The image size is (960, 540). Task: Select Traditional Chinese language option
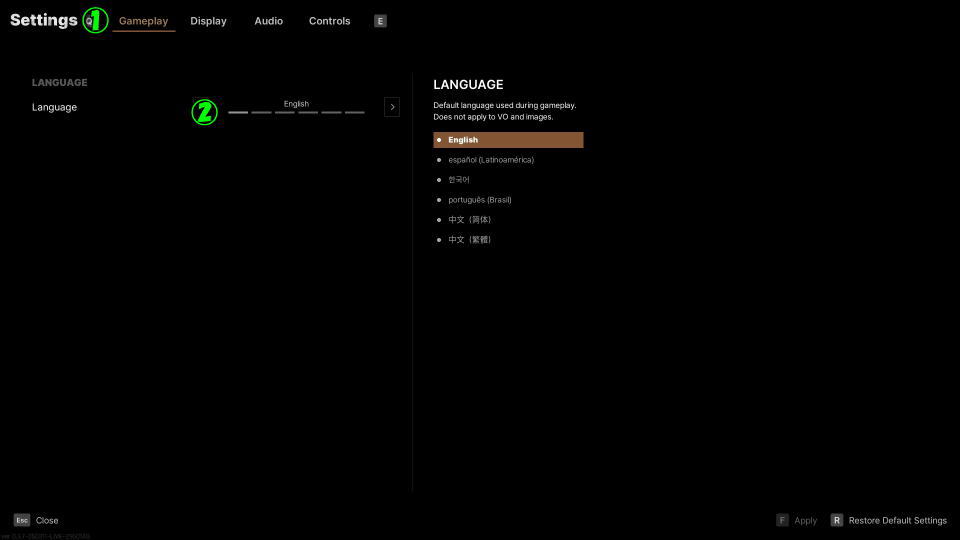click(469, 240)
